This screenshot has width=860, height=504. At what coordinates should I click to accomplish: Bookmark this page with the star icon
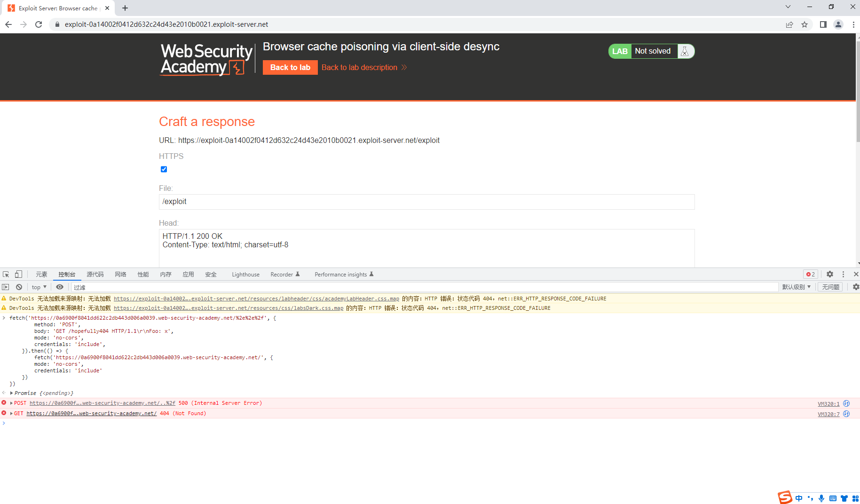805,24
